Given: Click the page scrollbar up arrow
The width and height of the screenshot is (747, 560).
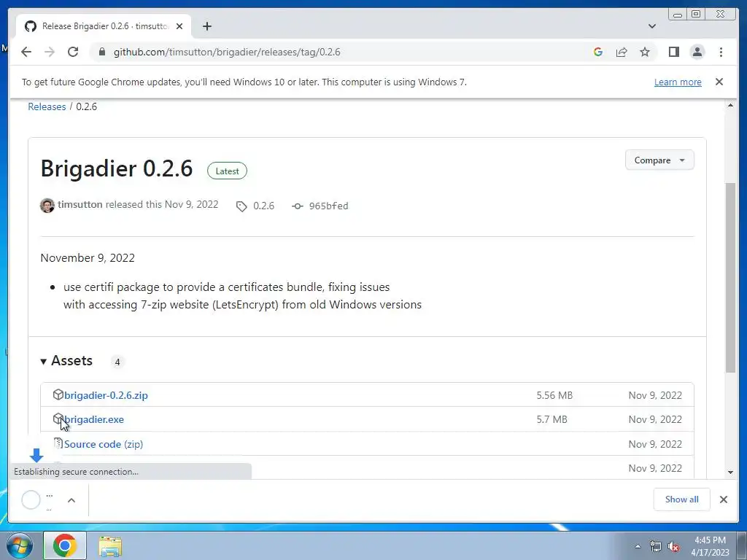Looking at the screenshot, I should (730, 105).
